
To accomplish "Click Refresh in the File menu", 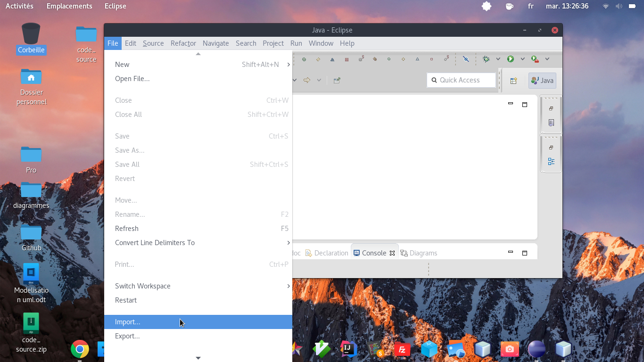I will [x=198, y=229].
